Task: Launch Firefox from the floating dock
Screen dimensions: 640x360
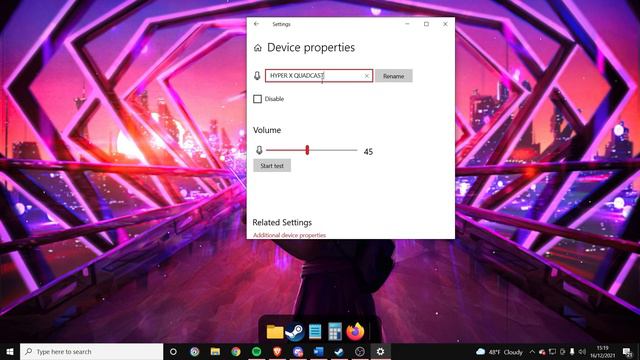Action: point(355,331)
